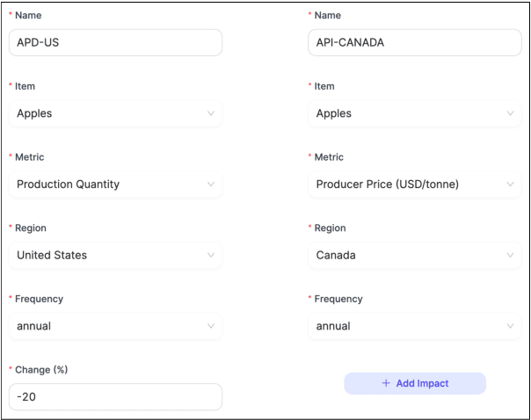Click the Name field containing APD-US
Image resolution: width=531 pixels, height=420 pixels.
pyautogui.click(x=114, y=42)
